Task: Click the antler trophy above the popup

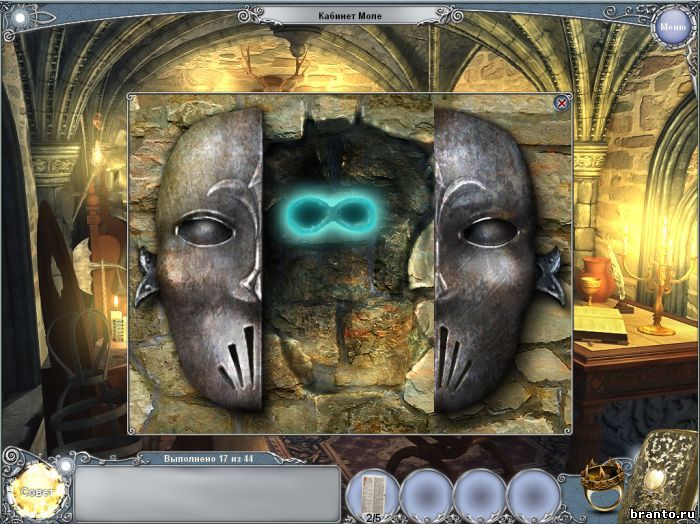Action: click(275, 71)
